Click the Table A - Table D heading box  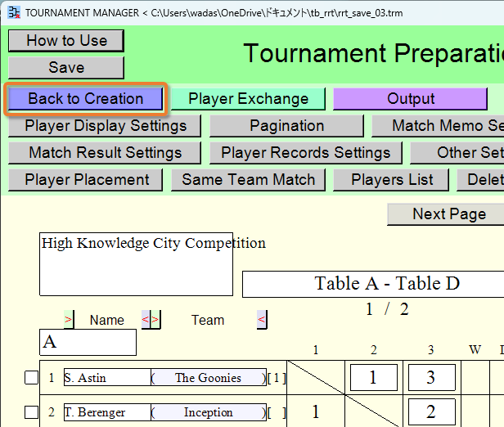(373, 284)
